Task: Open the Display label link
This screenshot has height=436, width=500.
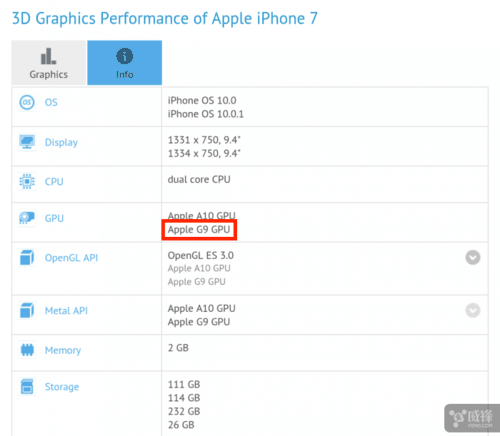Action: pyautogui.click(x=61, y=142)
